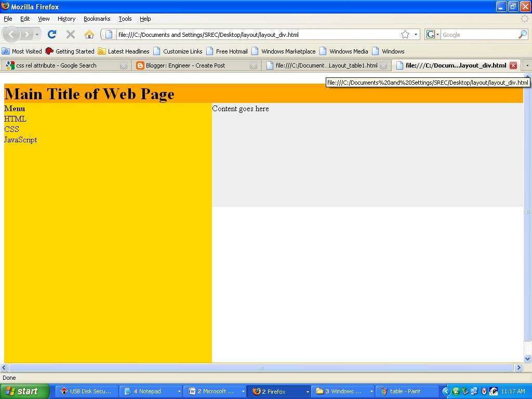Screen dimensions: 532x399
Task: Open the address bar history dropdown arrow
Action: click(x=416, y=34)
